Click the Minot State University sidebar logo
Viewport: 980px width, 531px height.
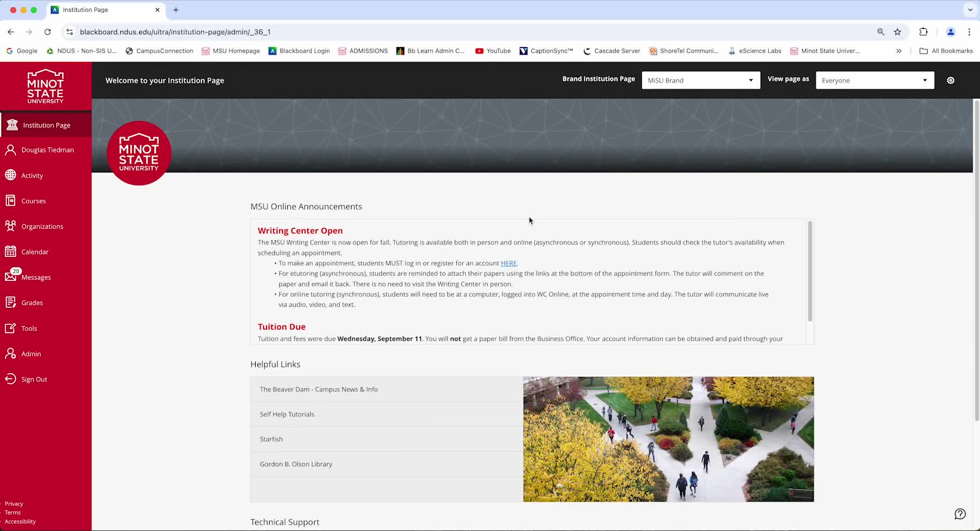[45, 86]
